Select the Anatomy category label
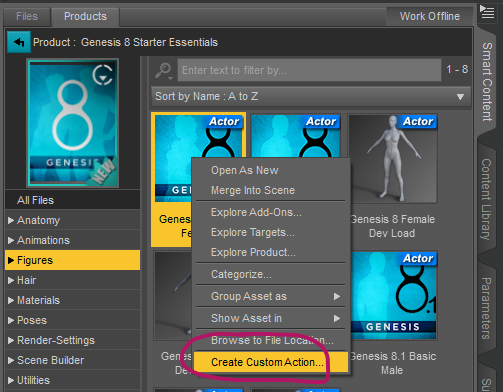Screen dimensions: 503x392 pyautogui.click(x=38, y=220)
